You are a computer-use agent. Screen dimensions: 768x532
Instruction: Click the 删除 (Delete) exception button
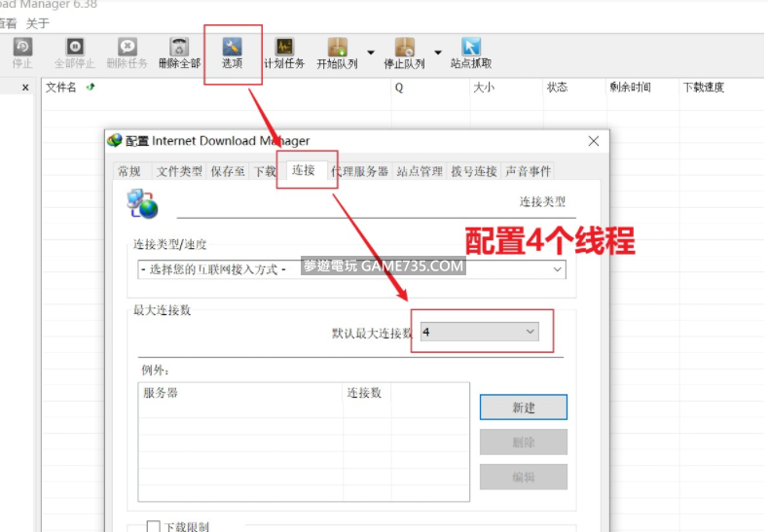coord(524,442)
